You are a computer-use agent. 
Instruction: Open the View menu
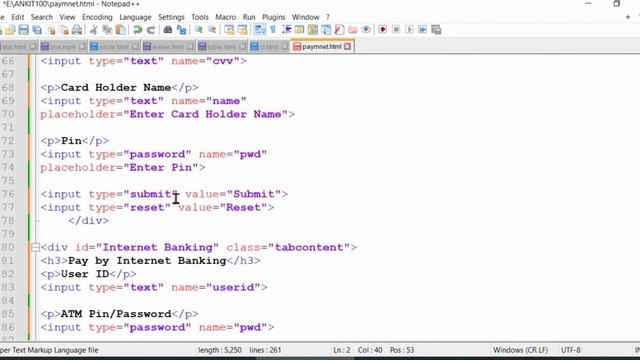click(x=67, y=17)
